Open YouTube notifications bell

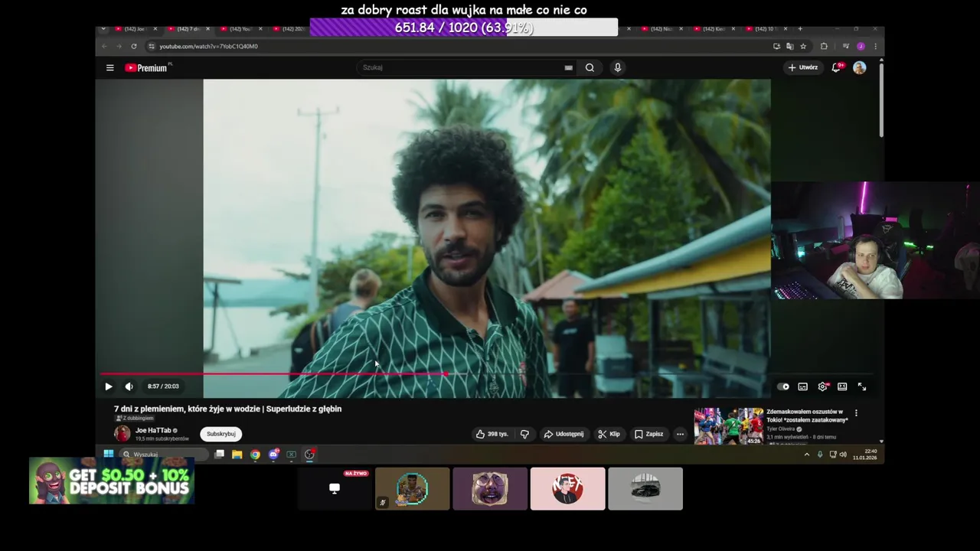click(836, 67)
